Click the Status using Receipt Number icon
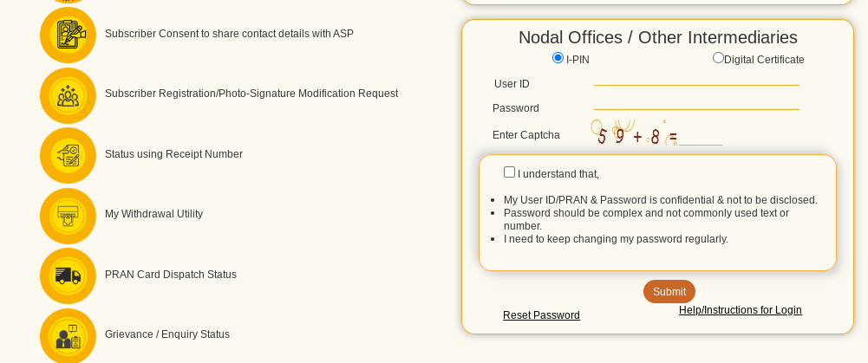 68,155
